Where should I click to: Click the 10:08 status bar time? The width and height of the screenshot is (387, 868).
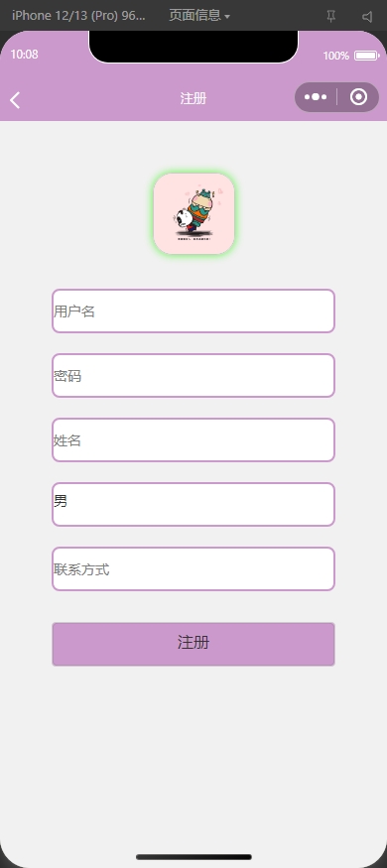point(25,55)
